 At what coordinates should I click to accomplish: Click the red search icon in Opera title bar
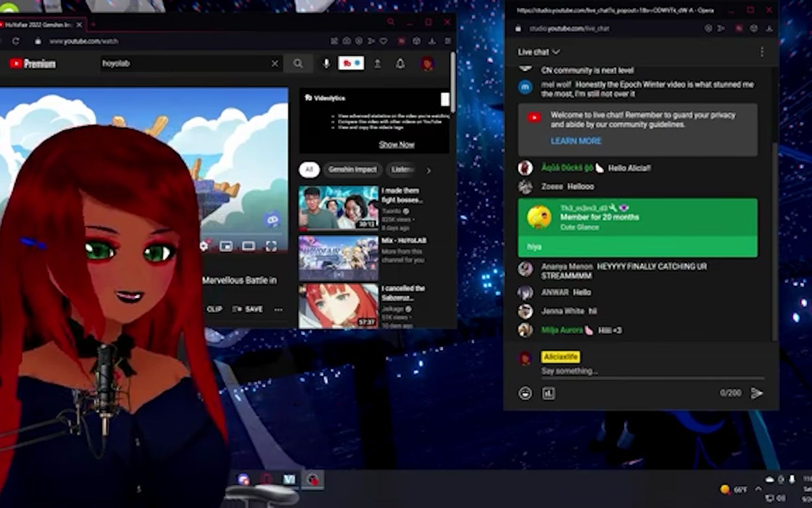pos(390,22)
